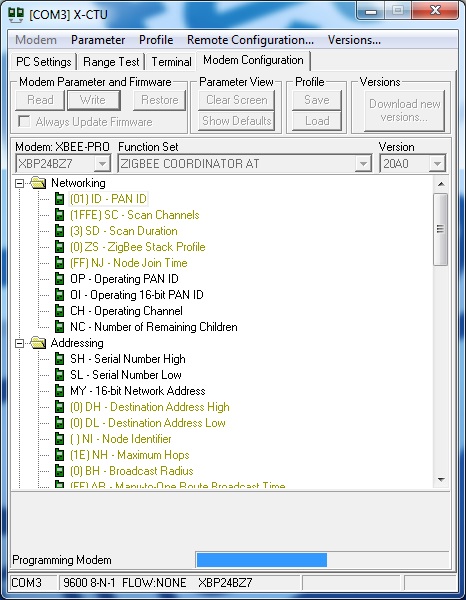Switch to the Range Test tab
The image size is (466, 600).
(111, 62)
